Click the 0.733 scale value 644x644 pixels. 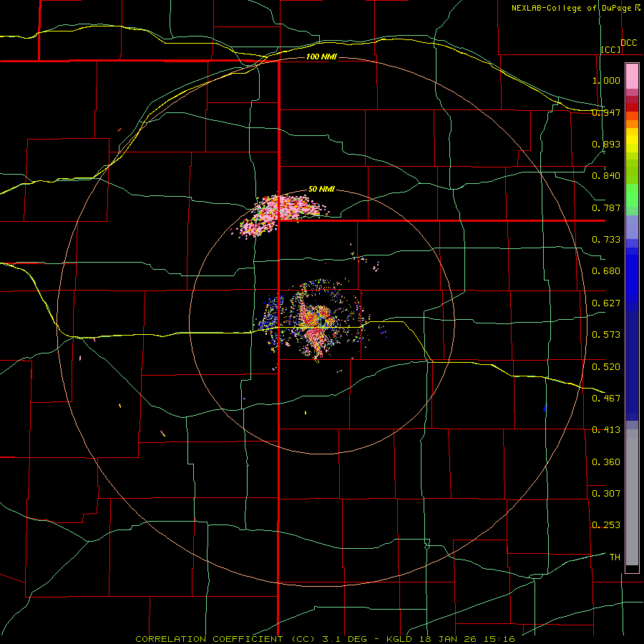tap(606, 240)
